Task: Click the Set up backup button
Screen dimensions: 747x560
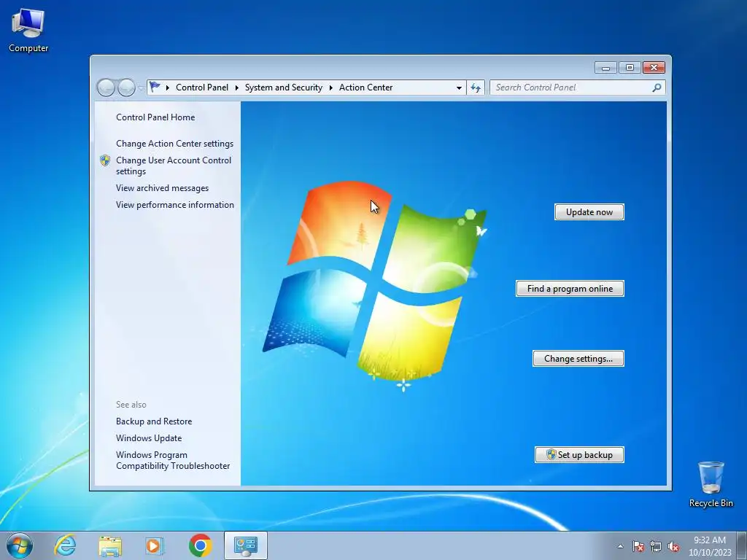Action: 579,455
